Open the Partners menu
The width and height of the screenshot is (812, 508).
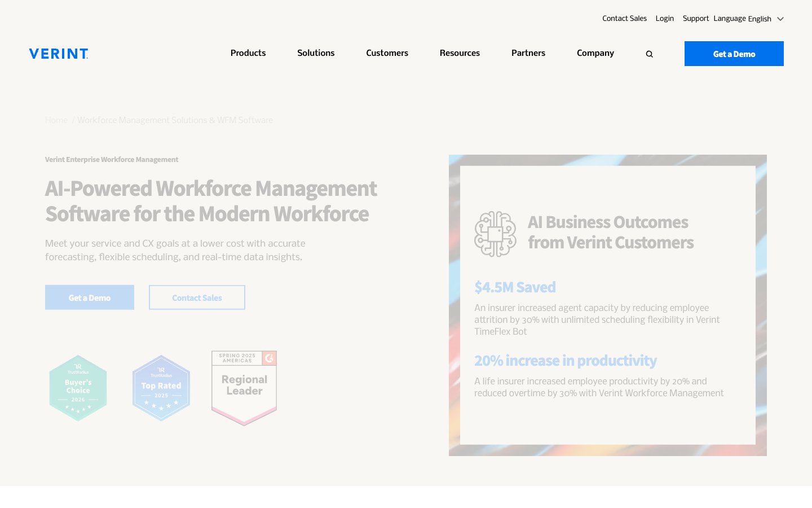[528, 53]
